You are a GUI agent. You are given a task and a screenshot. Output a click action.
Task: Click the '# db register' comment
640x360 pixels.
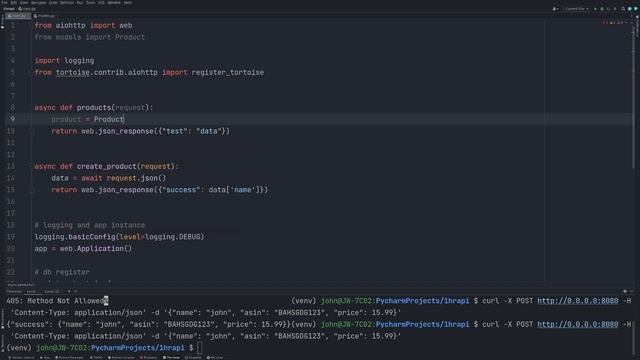[x=62, y=272]
